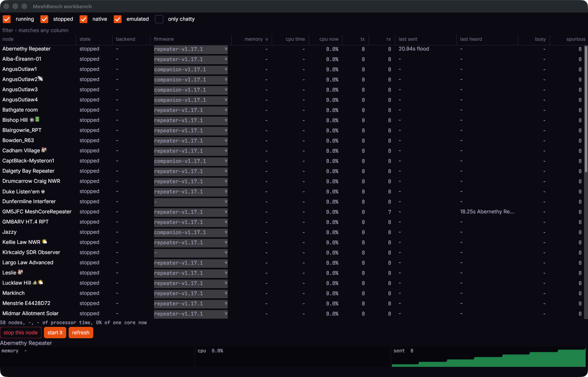Click the node table vertical scrollbar
588x377 pixels.
click(x=586, y=109)
